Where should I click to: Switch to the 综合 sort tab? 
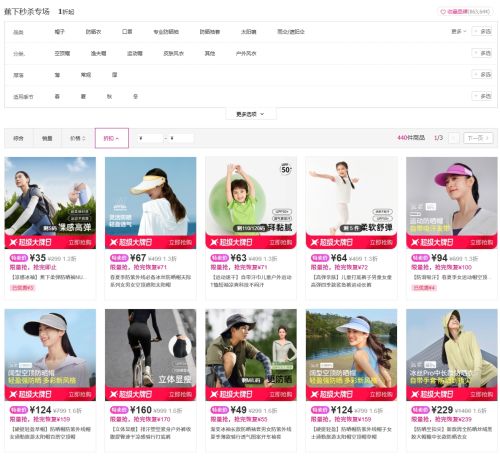pos(18,138)
